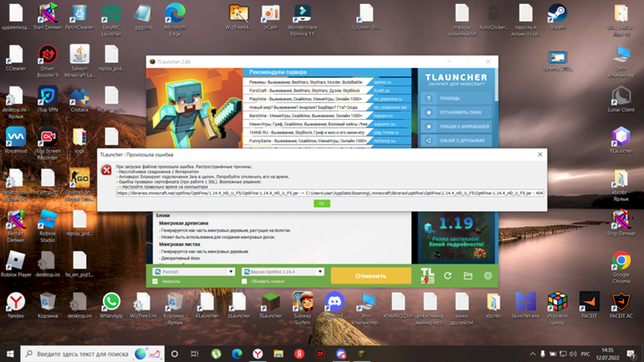Toggle the Аккаунты checkbox
The width and height of the screenshot is (644, 362).
pos(155,281)
